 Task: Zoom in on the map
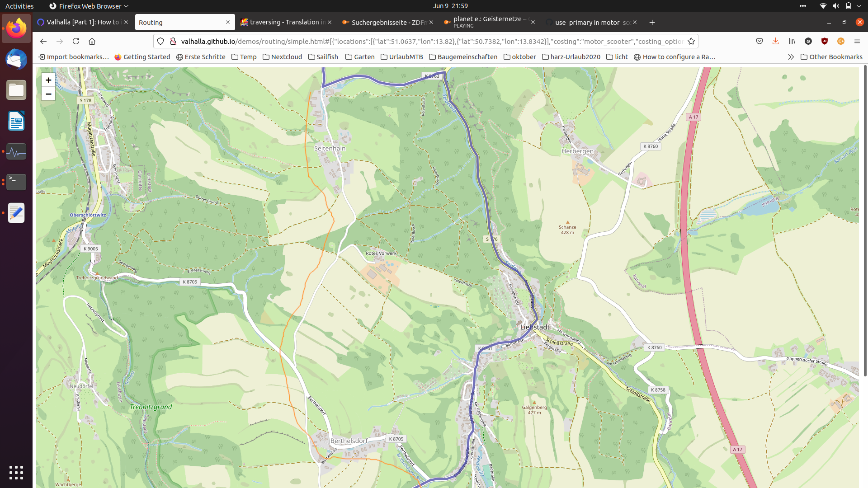click(48, 80)
